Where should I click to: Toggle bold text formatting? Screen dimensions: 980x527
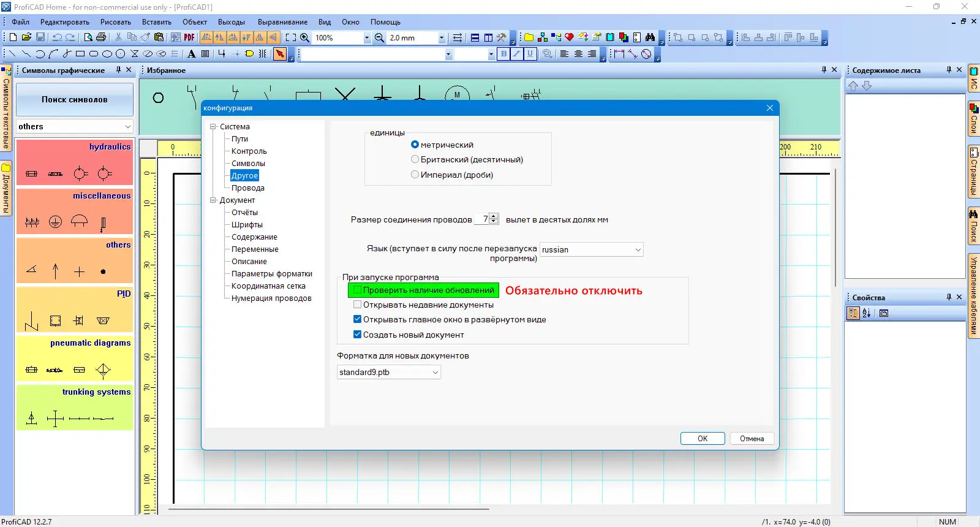[503, 54]
